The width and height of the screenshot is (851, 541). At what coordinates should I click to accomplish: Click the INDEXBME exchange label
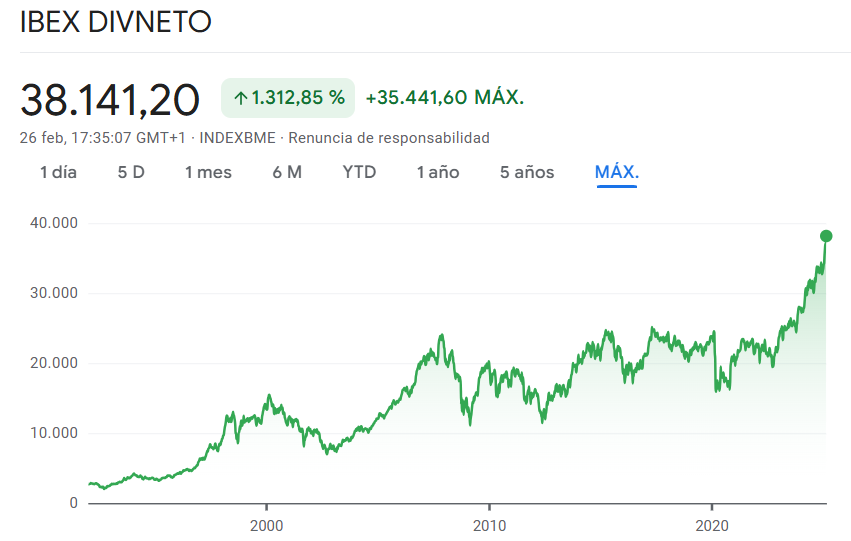click(237, 138)
